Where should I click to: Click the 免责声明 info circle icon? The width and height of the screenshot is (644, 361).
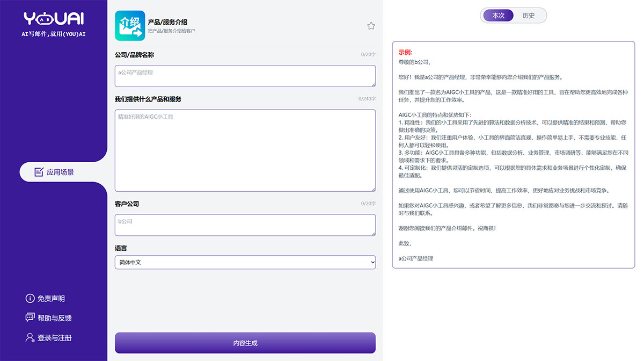click(x=30, y=299)
